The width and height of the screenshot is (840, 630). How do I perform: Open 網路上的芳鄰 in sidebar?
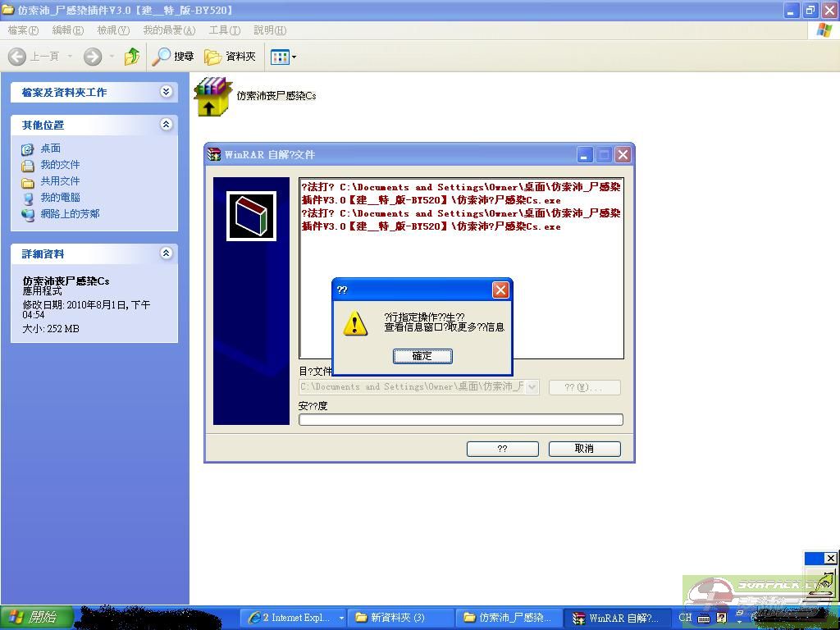tap(70, 214)
